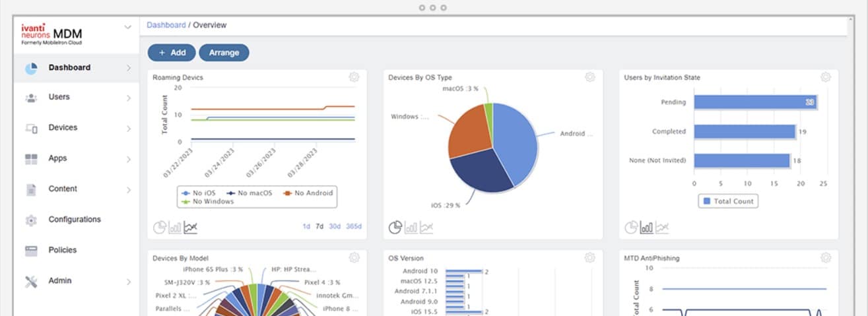Expand Apps submenu chevron

coord(128,159)
